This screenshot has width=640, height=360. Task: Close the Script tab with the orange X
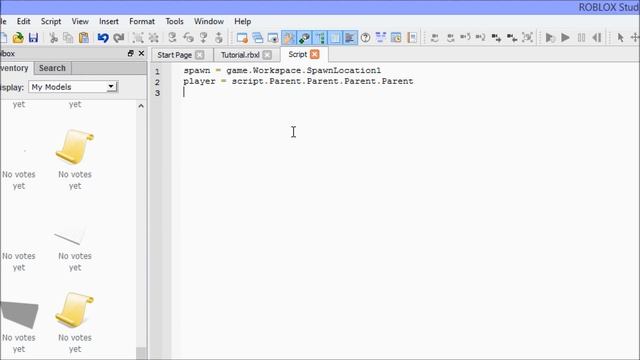coord(315,54)
